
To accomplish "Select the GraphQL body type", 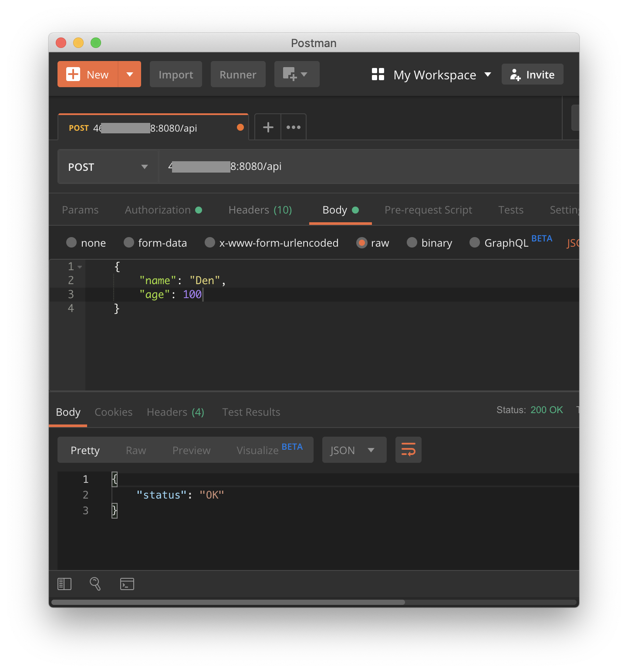I will click(x=475, y=242).
